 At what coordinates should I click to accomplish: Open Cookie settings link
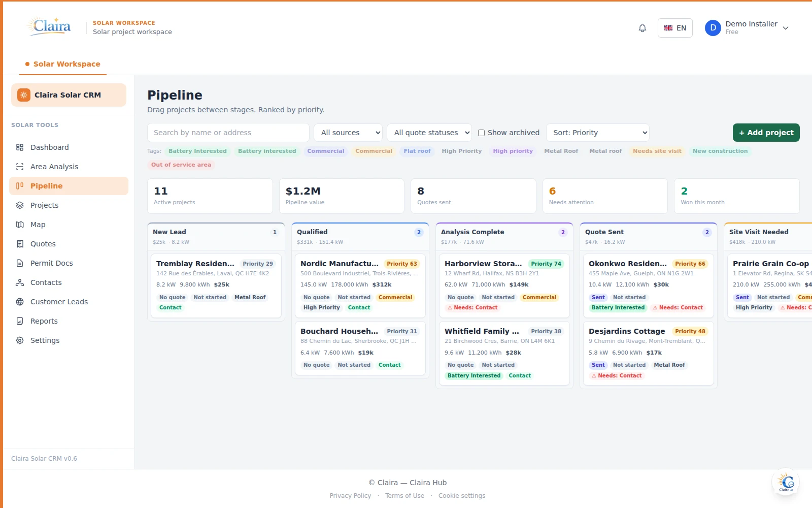[x=462, y=496]
